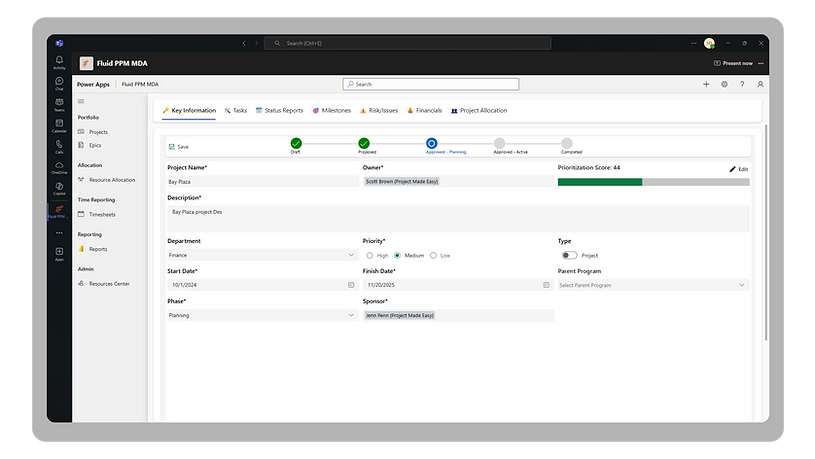Switch to the Status Reports tab
Image resolution: width=815 pixels, height=459 pixels.
tap(280, 111)
